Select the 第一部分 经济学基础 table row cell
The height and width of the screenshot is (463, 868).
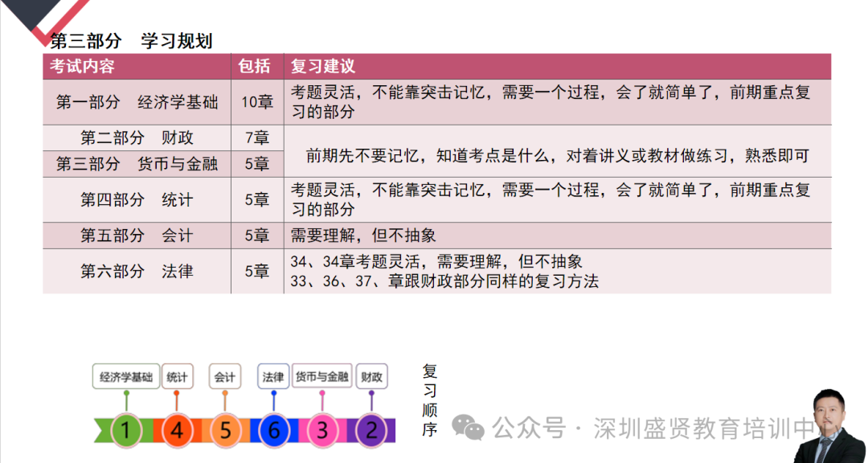click(x=137, y=102)
